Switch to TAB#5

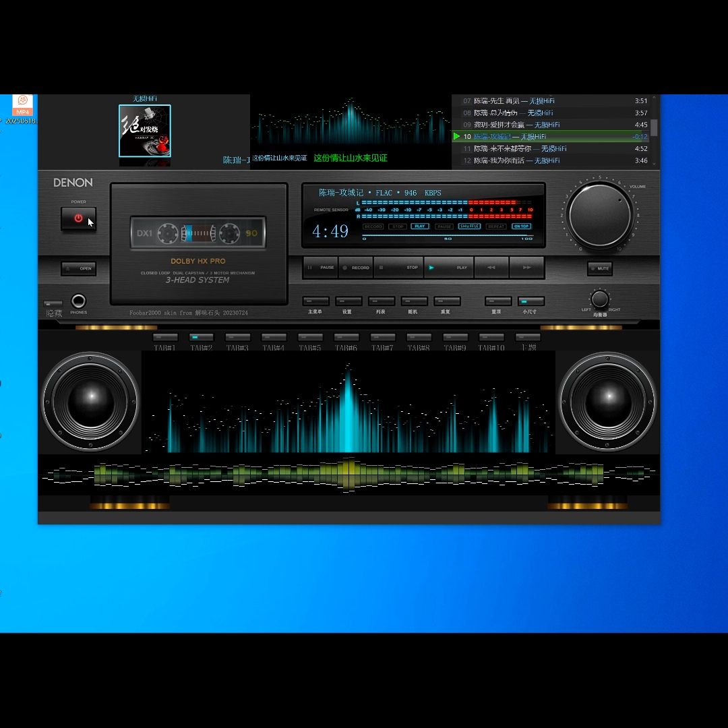click(310, 338)
